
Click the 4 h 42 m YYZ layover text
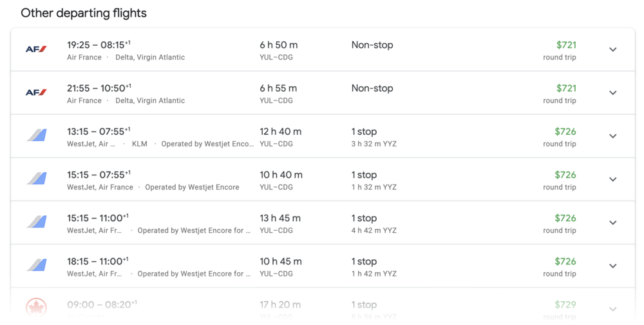click(374, 230)
